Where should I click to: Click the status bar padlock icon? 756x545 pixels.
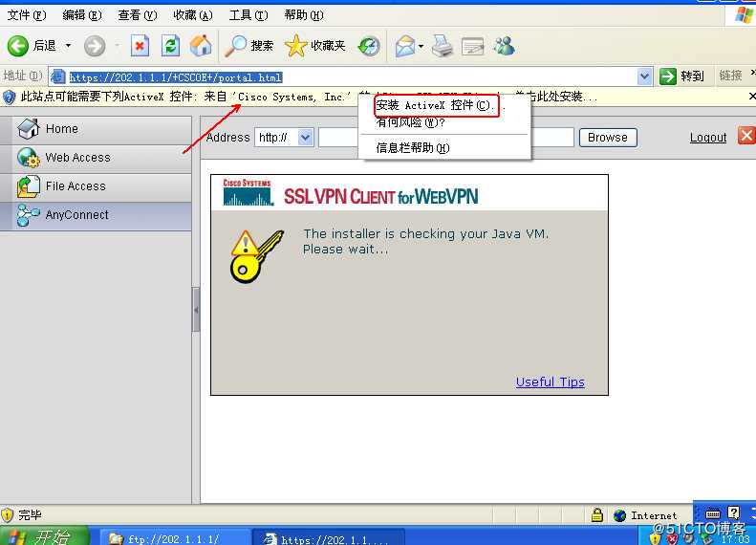point(597,515)
